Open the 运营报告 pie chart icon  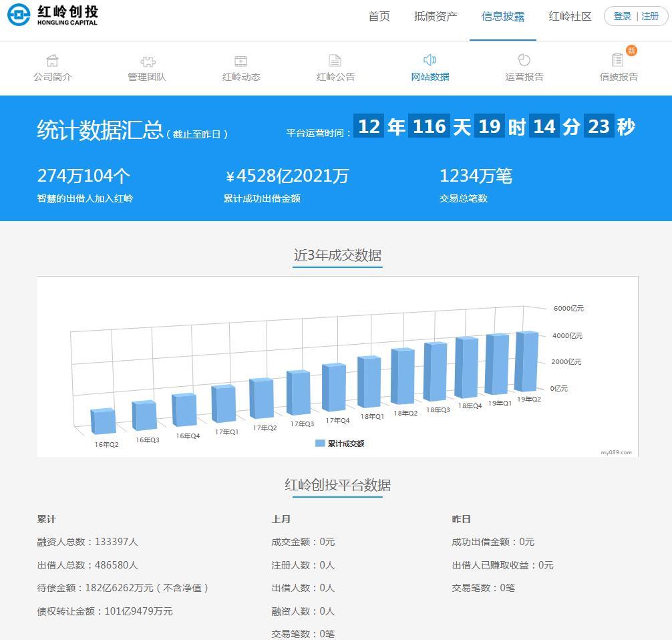click(524, 60)
